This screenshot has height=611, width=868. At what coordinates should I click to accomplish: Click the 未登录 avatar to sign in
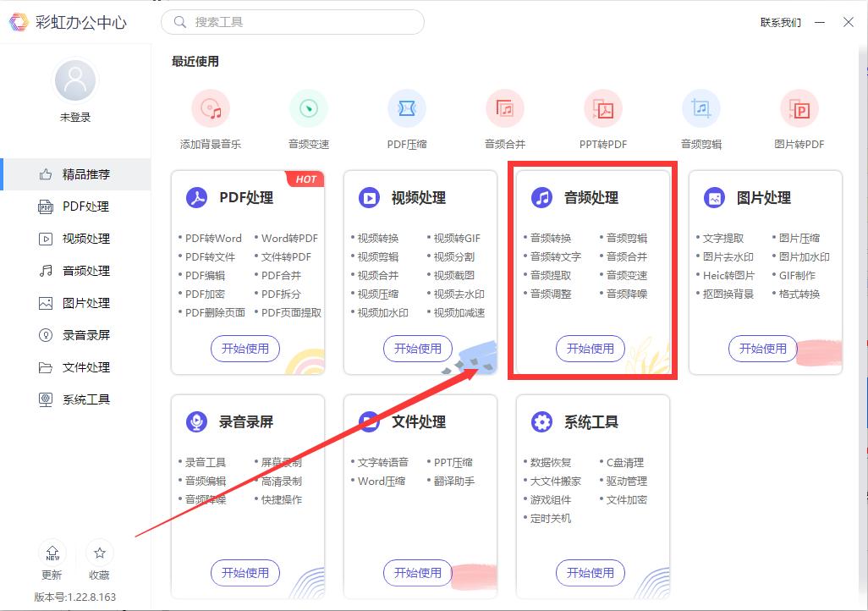click(x=74, y=80)
